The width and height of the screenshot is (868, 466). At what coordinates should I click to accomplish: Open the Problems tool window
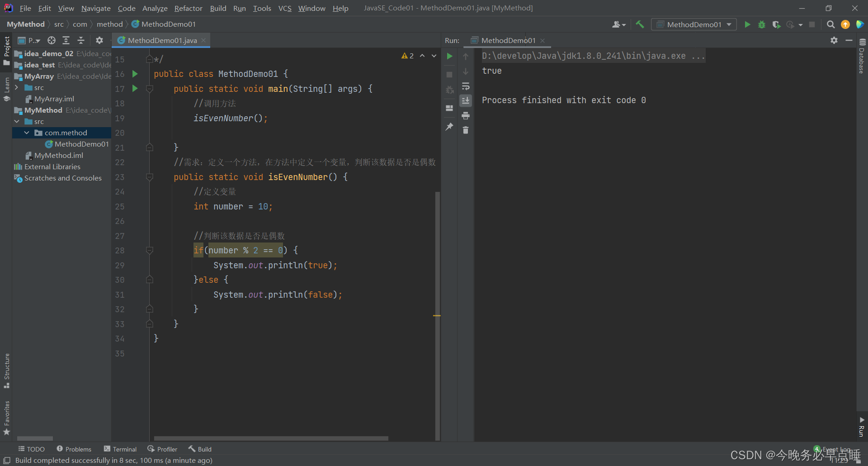74,449
